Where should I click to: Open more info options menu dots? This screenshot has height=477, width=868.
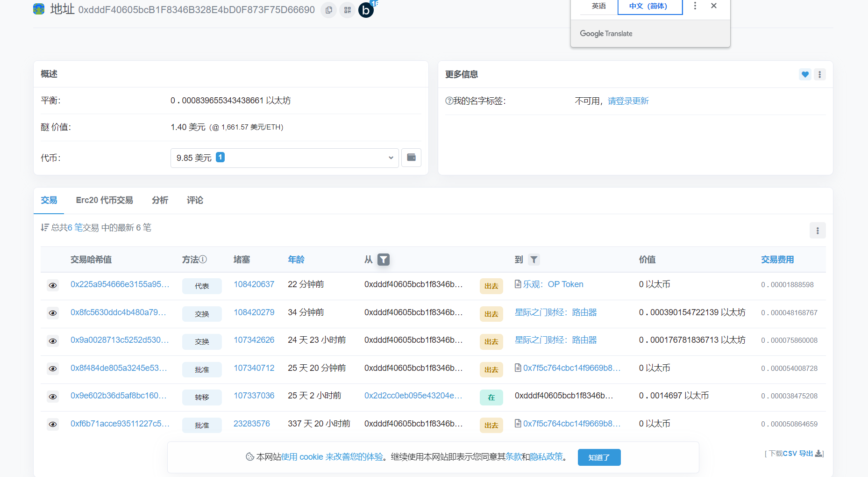point(820,74)
